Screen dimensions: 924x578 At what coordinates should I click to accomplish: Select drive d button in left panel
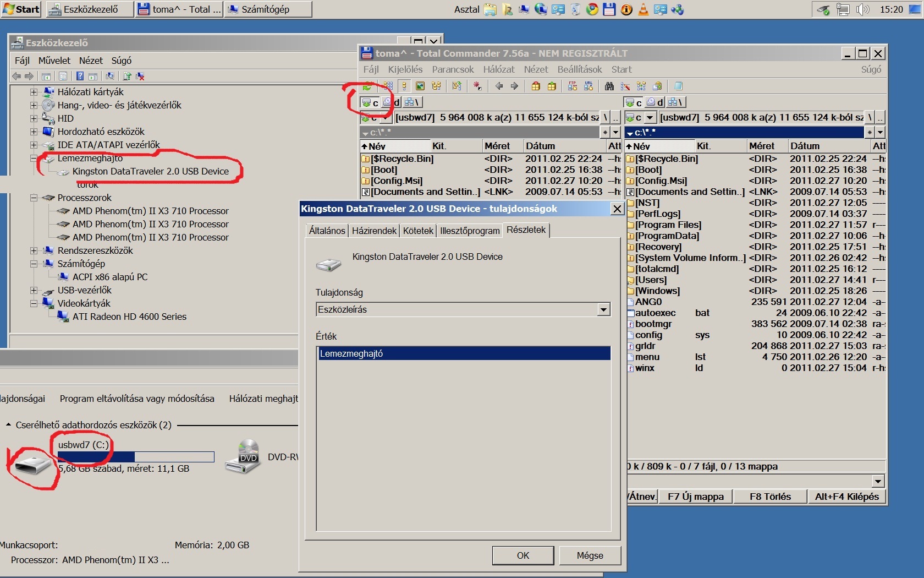tap(391, 102)
